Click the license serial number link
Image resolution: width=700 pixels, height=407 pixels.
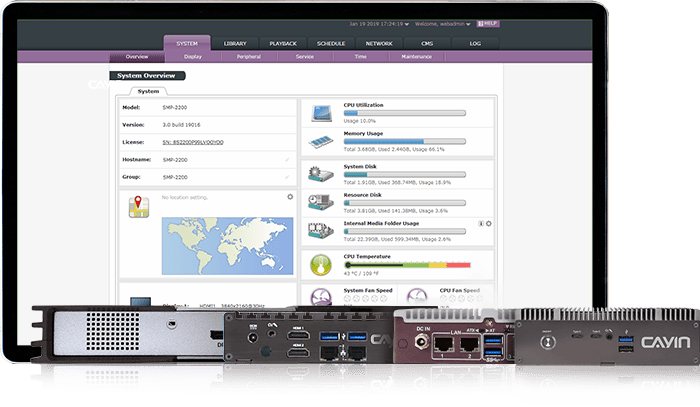click(x=194, y=142)
